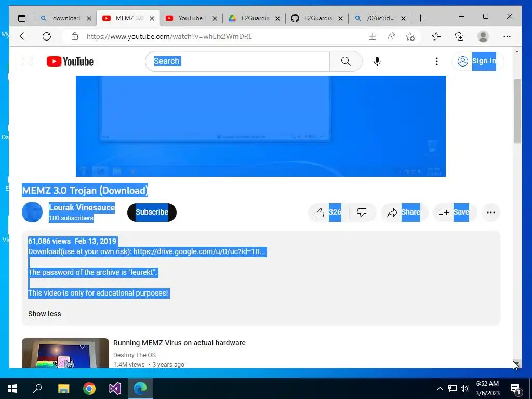This screenshot has width=532, height=399.
Task: Start voice search with the microphone icon
Action: (x=377, y=61)
